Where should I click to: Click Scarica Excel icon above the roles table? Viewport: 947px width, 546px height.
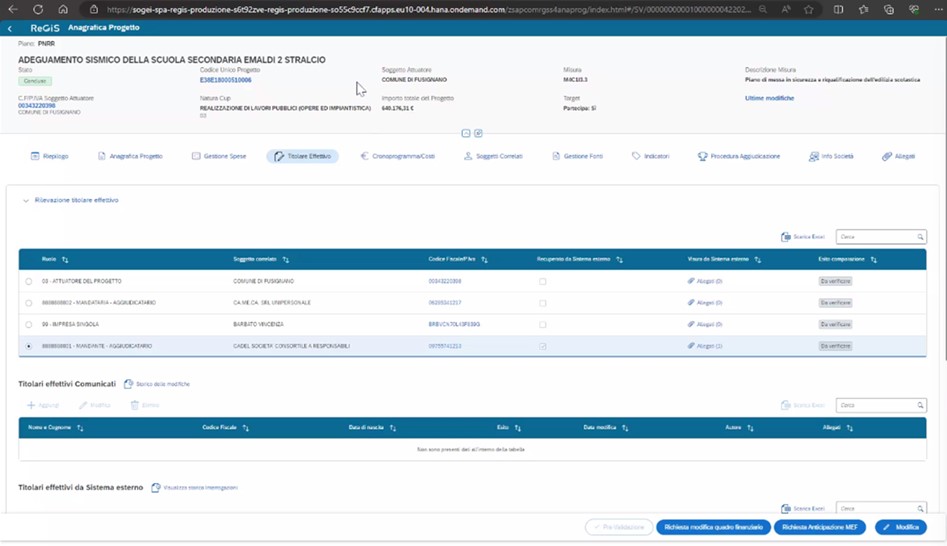coord(787,237)
